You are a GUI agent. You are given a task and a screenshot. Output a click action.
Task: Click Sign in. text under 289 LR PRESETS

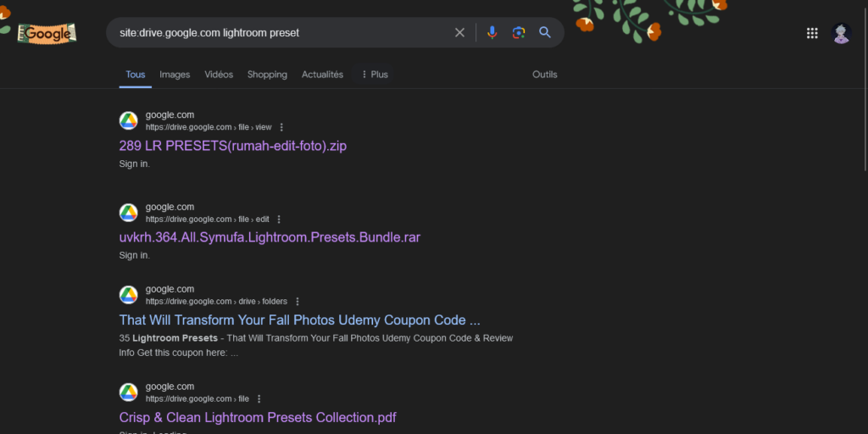pyautogui.click(x=135, y=164)
